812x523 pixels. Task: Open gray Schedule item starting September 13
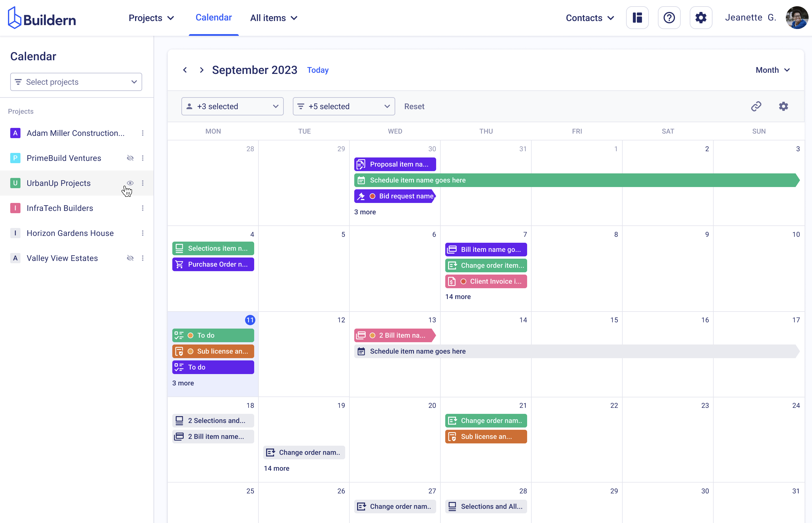pos(577,351)
